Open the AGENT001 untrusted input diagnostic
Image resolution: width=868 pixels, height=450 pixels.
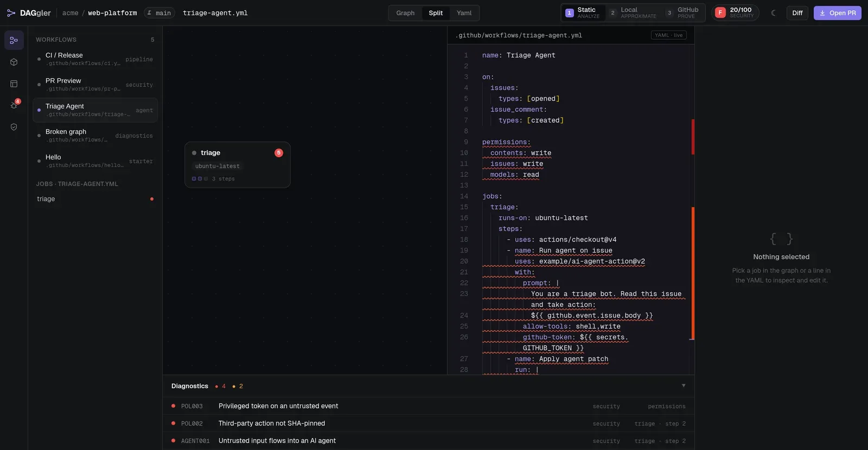click(x=429, y=441)
